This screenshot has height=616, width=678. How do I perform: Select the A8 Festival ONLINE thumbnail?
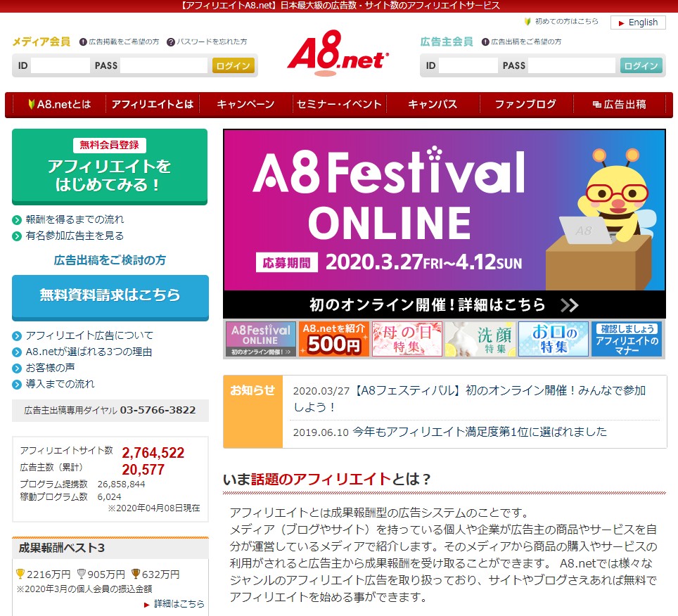(261, 339)
